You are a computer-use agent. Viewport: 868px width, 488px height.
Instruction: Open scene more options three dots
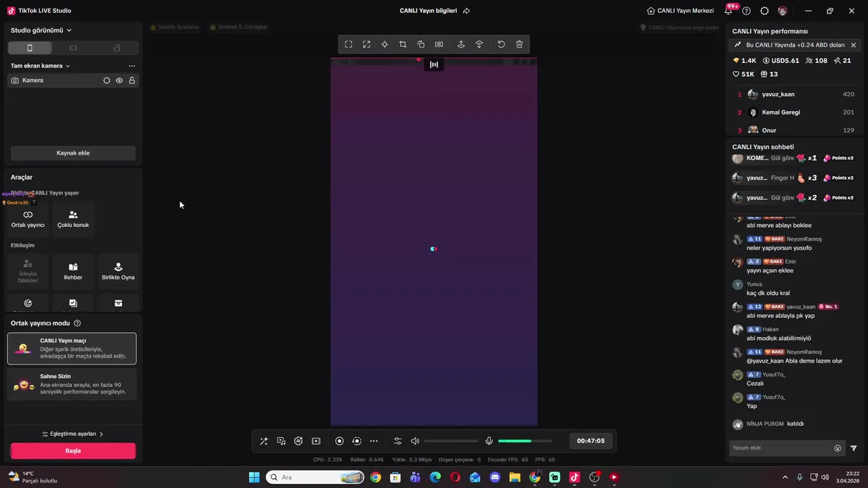tap(132, 66)
